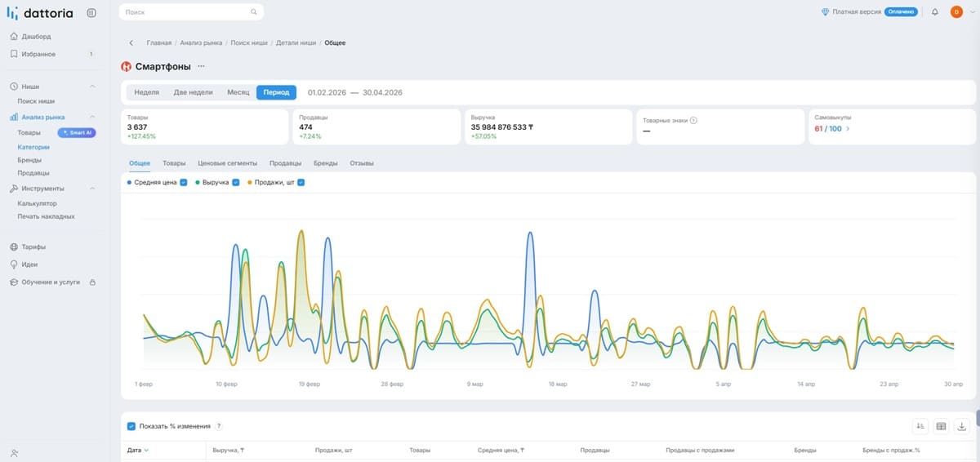The width and height of the screenshot is (980, 462).
Task: Toggle the Средняя цена series checkbox
Action: [184, 182]
